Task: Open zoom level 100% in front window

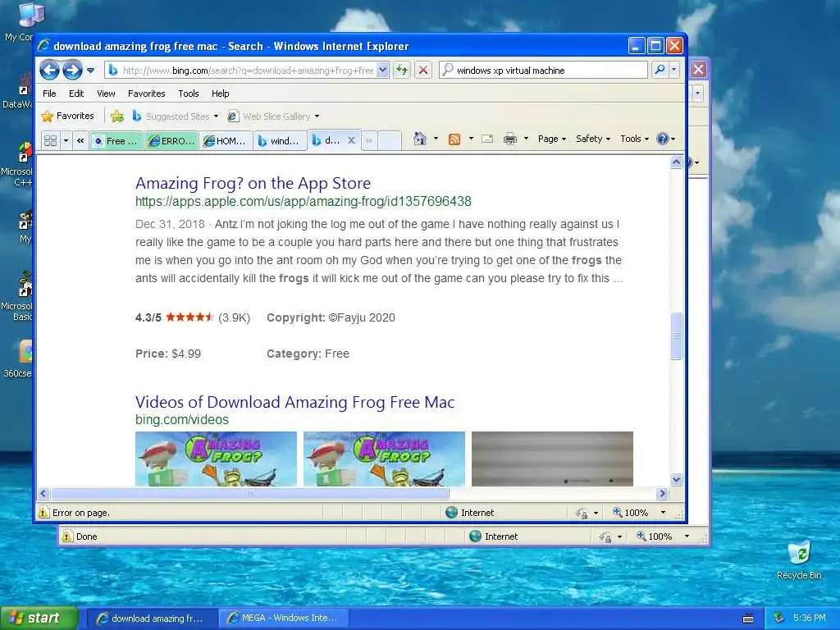Action: pos(631,513)
